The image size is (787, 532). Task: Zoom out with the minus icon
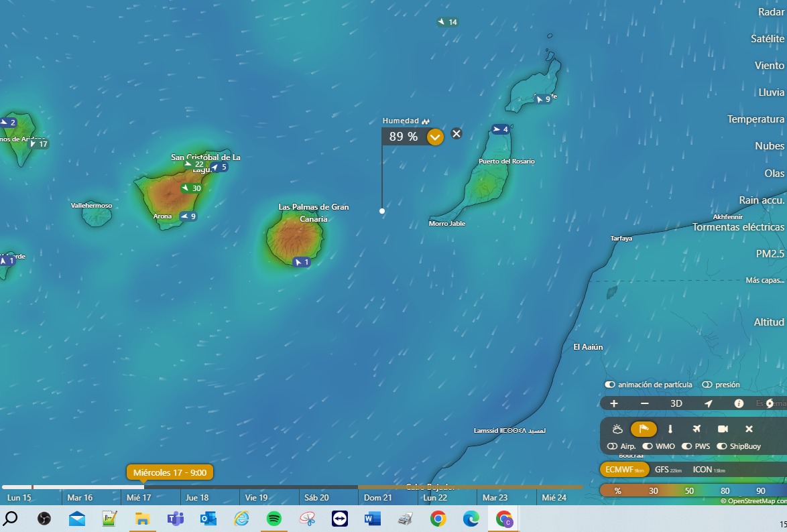pos(645,403)
